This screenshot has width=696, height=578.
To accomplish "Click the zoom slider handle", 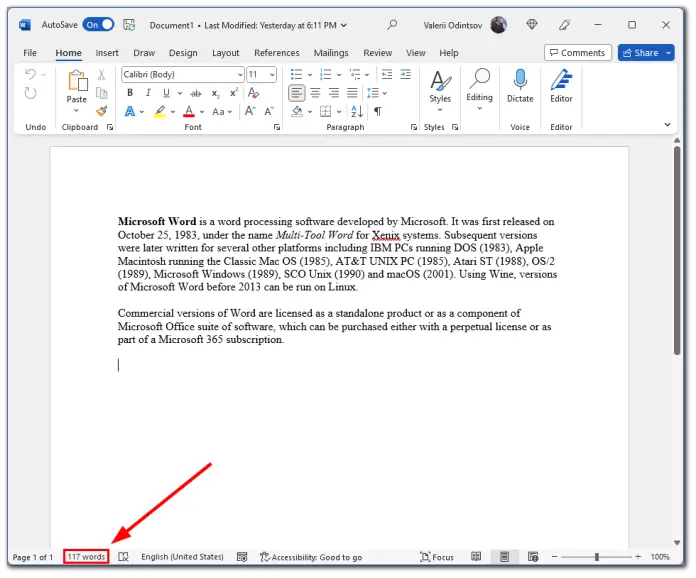I will tap(597, 557).
